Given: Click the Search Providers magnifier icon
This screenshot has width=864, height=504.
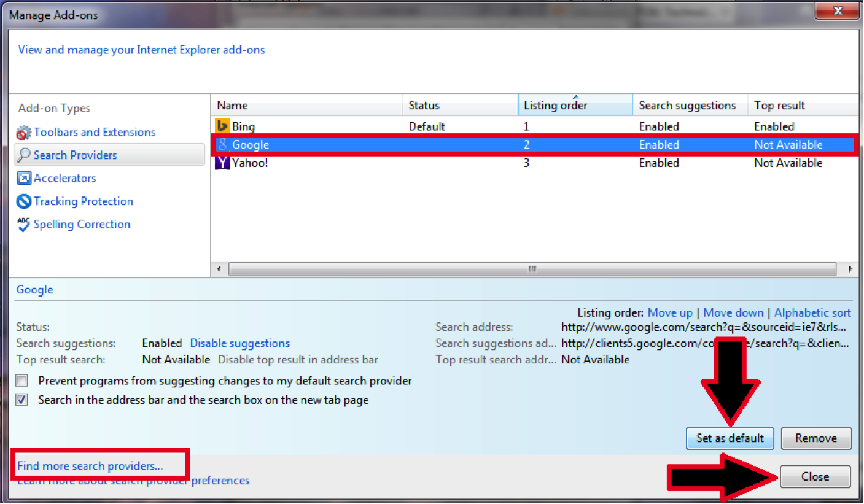Looking at the screenshot, I should click(x=24, y=155).
